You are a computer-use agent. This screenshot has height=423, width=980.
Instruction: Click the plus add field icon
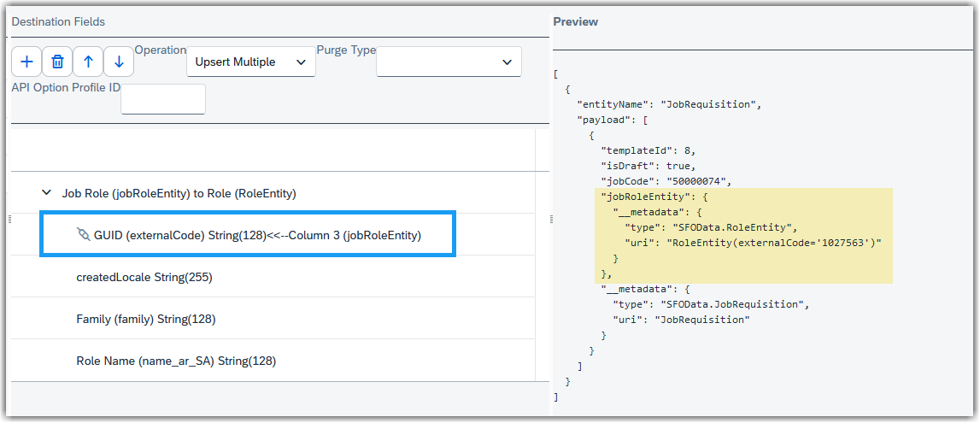click(x=26, y=62)
